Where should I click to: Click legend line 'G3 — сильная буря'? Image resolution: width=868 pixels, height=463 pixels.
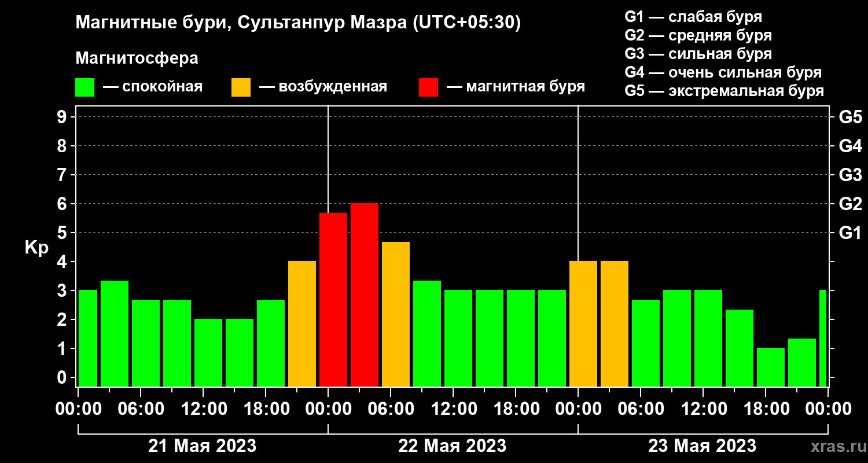pyautogui.click(x=698, y=54)
